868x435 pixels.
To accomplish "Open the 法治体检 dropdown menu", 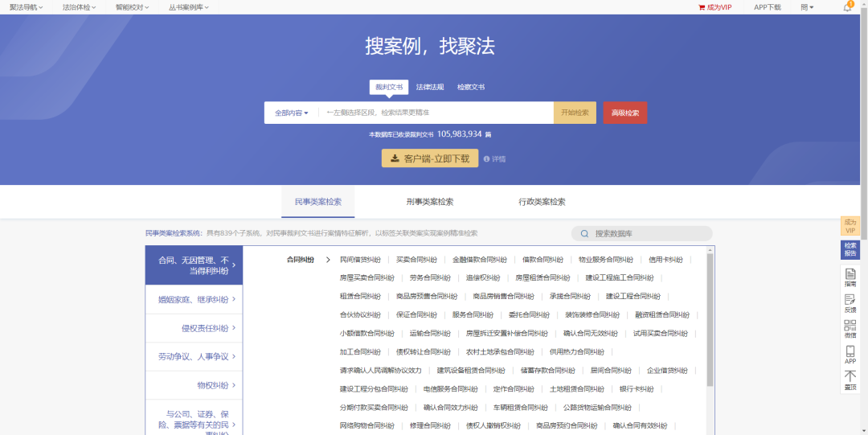I will (79, 7).
